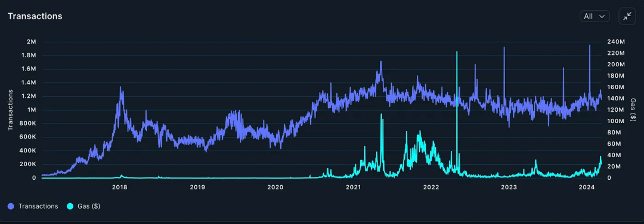644x224 pixels.
Task: Click the 240M right axis value
Action: (615, 42)
